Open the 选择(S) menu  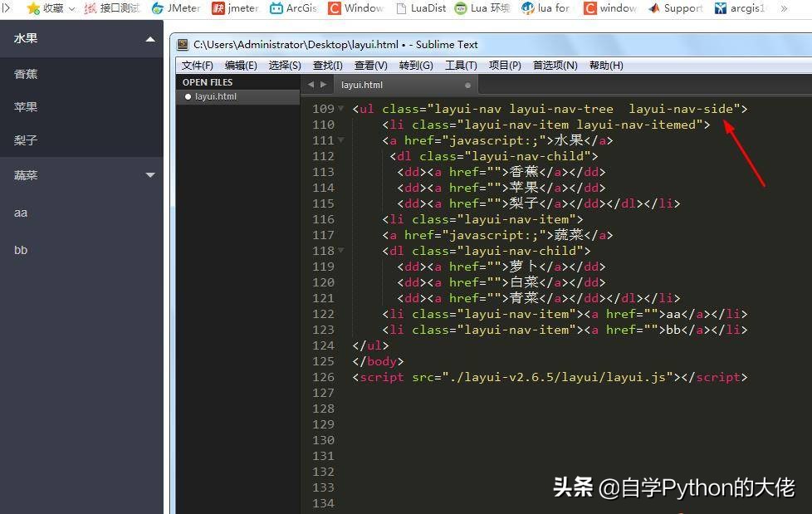(x=285, y=66)
